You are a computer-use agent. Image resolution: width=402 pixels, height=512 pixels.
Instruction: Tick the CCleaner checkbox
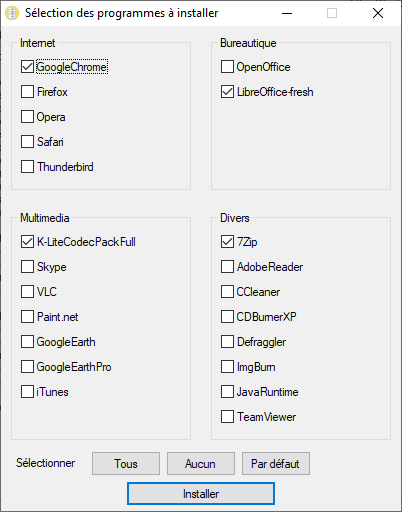click(x=227, y=292)
